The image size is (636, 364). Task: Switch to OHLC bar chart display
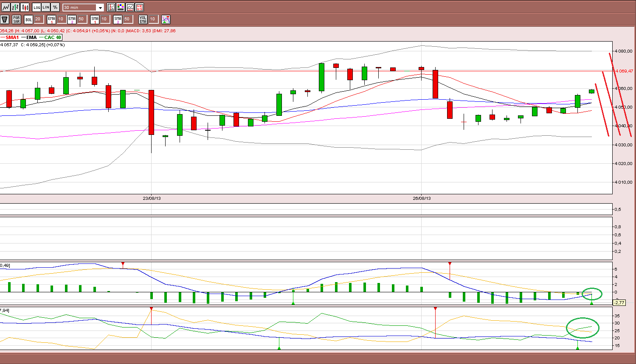click(15, 7)
